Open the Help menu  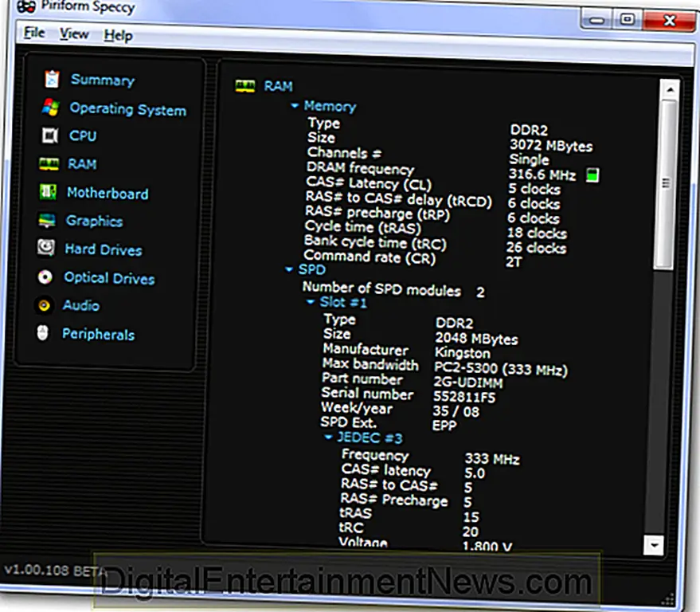point(118,35)
